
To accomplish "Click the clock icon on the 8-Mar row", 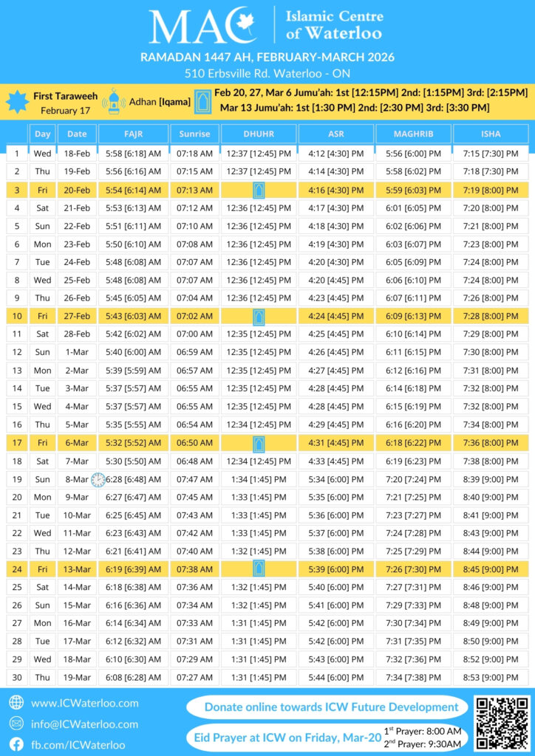I will tap(98, 480).
